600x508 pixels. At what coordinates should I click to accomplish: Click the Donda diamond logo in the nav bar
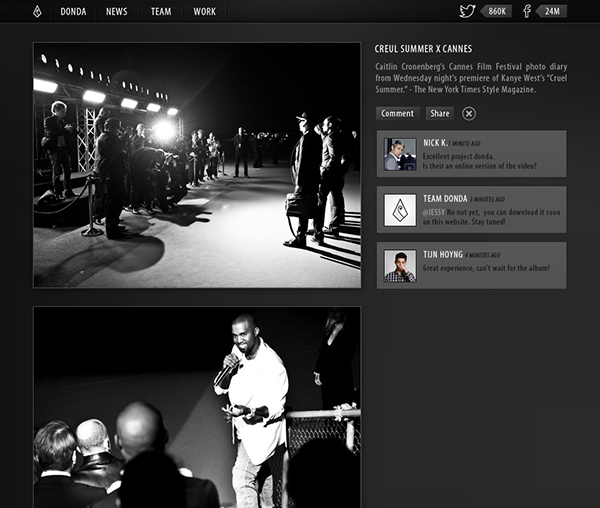click(37, 11)
